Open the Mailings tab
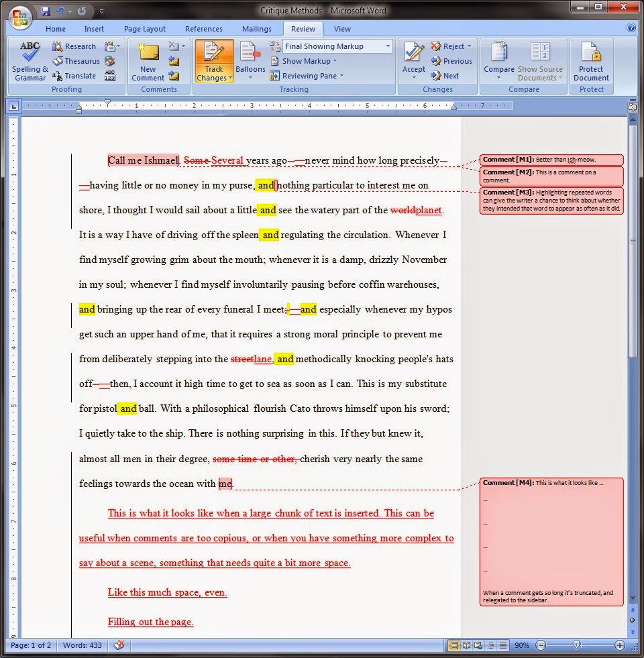Viewport: 644px width, 658px height. (x=256, y=29)
